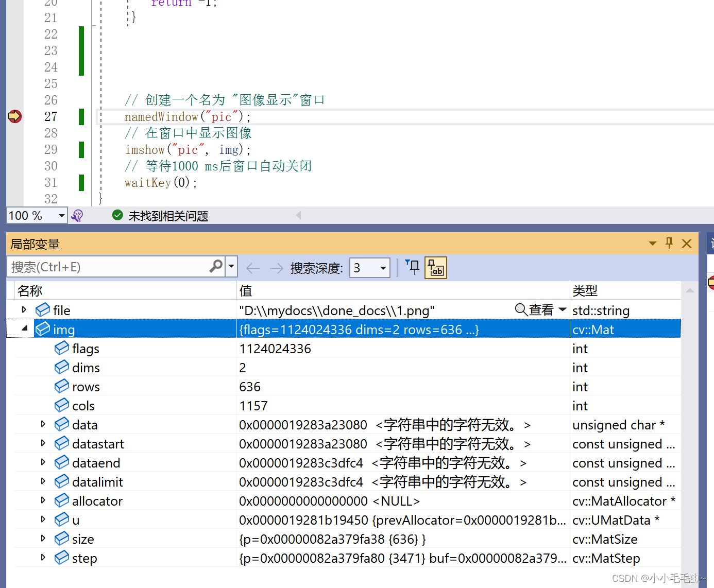Expand the data member node
The image size is (714, 588).
coord(43,424)
